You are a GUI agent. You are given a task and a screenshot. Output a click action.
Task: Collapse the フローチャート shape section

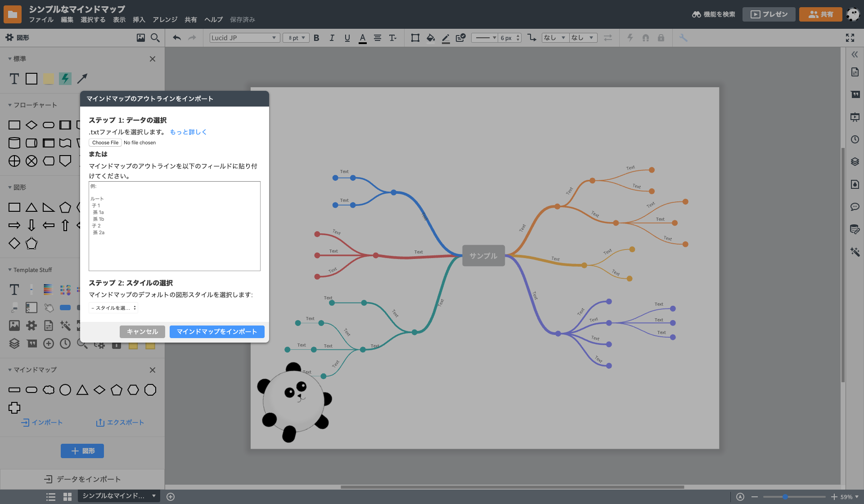pos(10,105)
